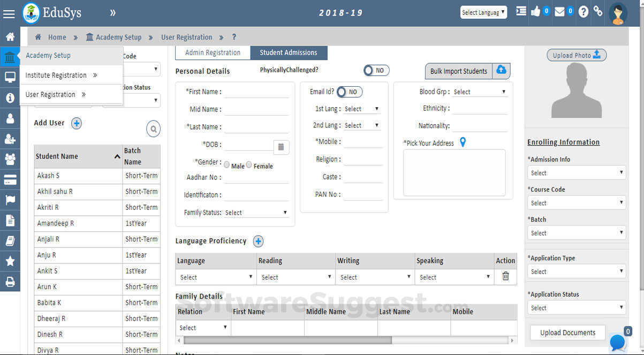
Task: Open the chat bubble widget
Action: (x=618, y=342)
